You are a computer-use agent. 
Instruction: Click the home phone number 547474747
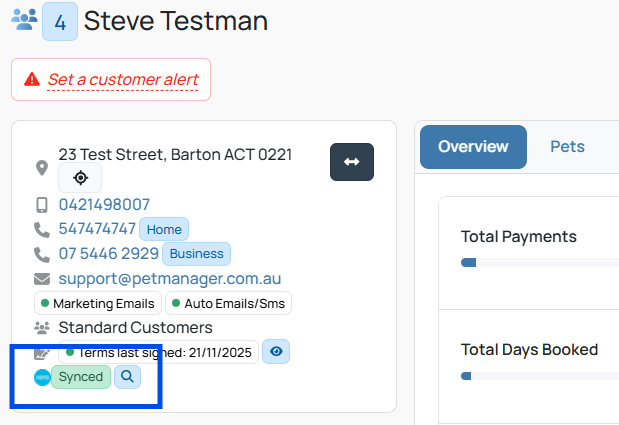[97, 229]
